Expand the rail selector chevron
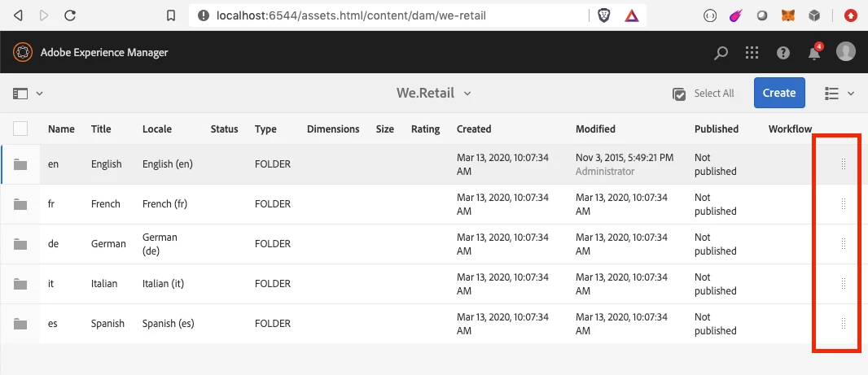The image size is (868, 375). [x=39, y=94]
